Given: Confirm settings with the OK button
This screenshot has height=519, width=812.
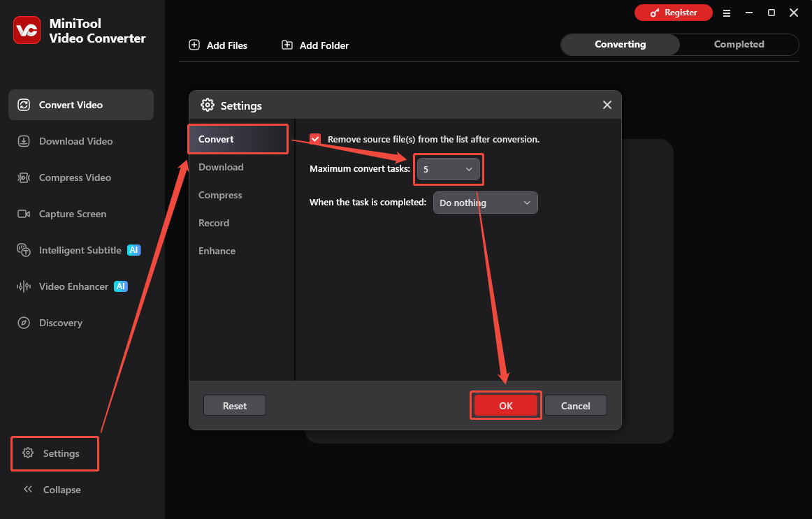Looking at the screenshot, I should [x=505, y=406].
